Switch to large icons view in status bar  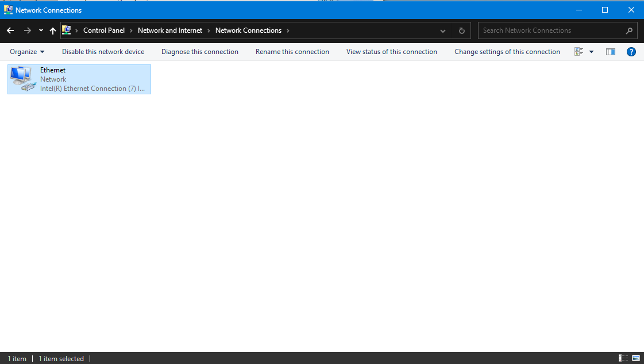[636, 358]
